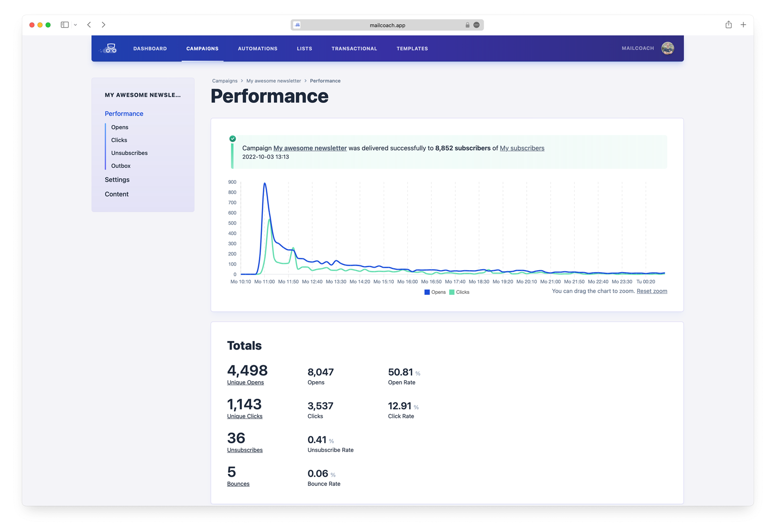Click the Totals heading
The width and height of the screenshot is (776, 532).
click(244, 346)
